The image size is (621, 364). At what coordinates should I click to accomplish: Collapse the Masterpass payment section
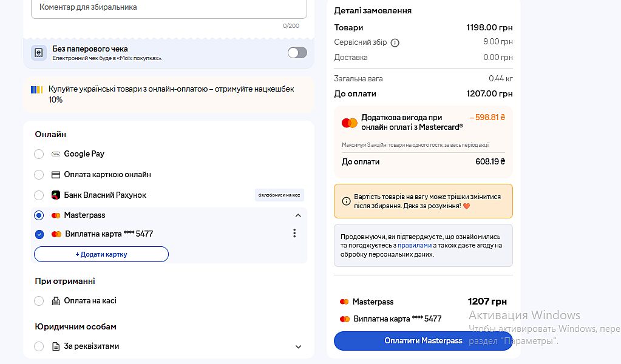click(x=298, y=215)
